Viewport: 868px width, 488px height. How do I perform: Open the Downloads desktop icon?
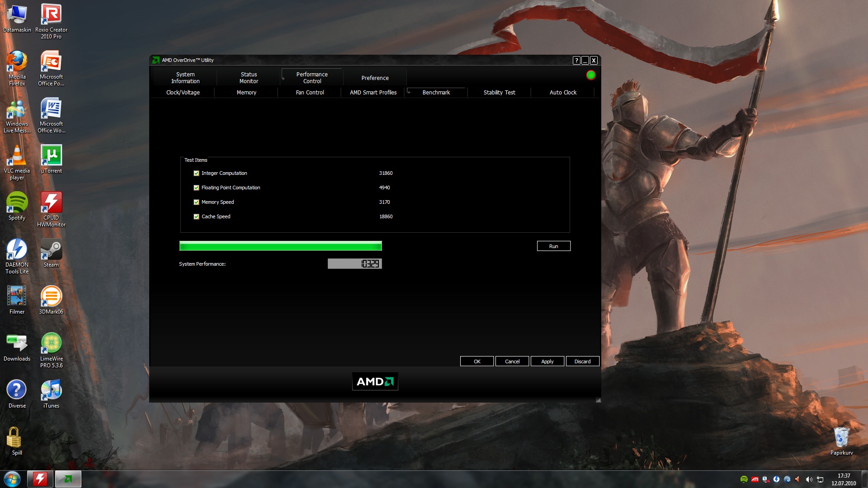[x=17, y=347]
